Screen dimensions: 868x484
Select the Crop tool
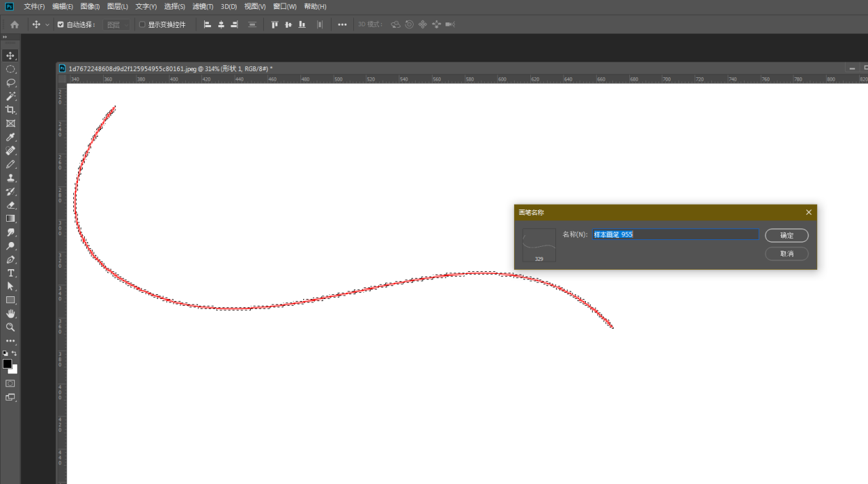tap(10, 110)
